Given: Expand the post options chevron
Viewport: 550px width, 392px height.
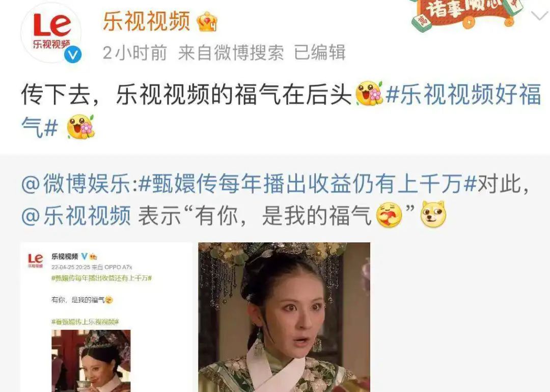Looking at the screenshot, I should click(539, 15).
